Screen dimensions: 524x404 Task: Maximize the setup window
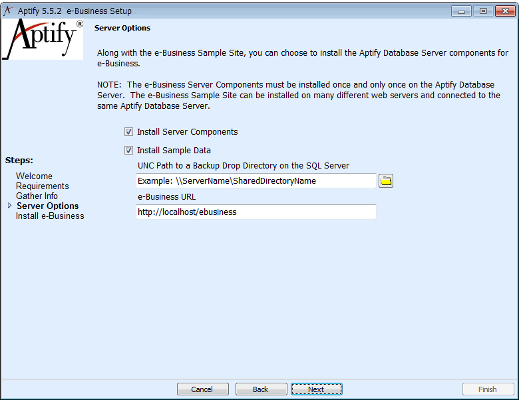coord(483,11)
